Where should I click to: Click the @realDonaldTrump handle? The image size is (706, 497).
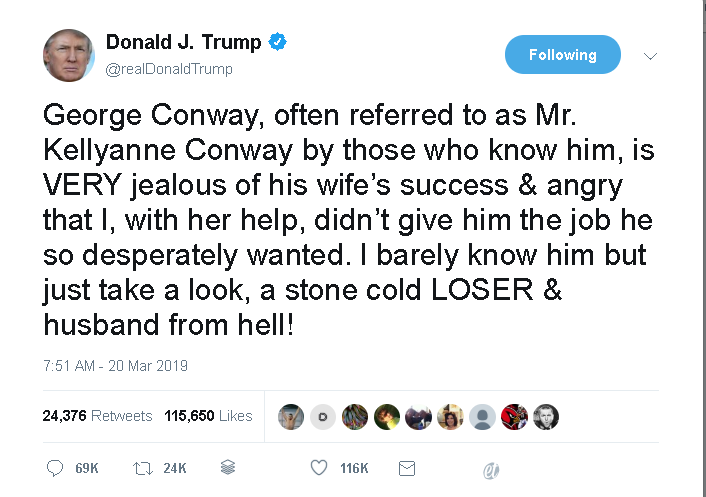click(x=169, y=69)
